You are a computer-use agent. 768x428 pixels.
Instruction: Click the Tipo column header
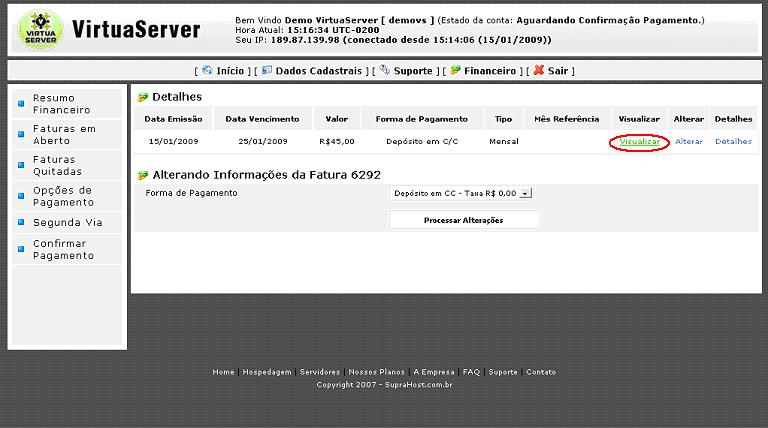click(504, 119)
